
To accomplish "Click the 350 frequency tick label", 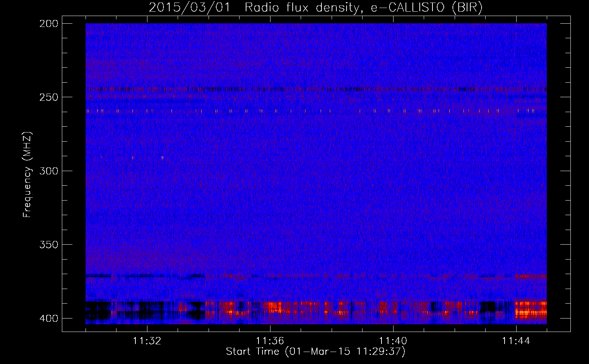I will (x=49, y=245).
